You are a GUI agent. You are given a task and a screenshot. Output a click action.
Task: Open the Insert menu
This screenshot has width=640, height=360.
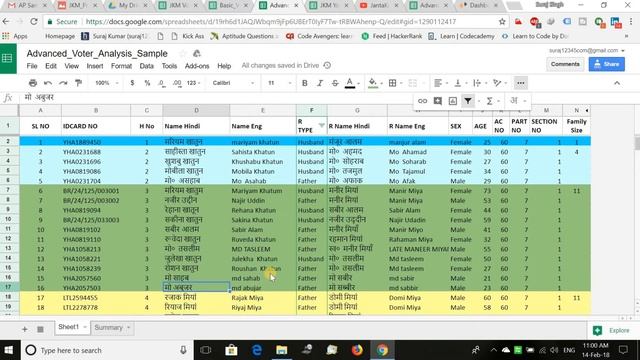click(x=95, y=66)
